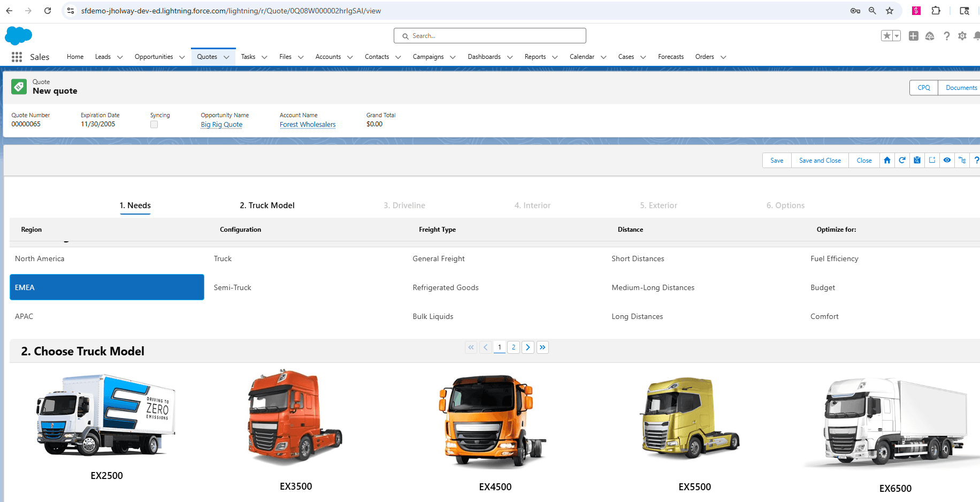Viewport: 980px width, 502px height.
Task: Open the Forecasts navigation tab
Action: [x=671, y=57]
